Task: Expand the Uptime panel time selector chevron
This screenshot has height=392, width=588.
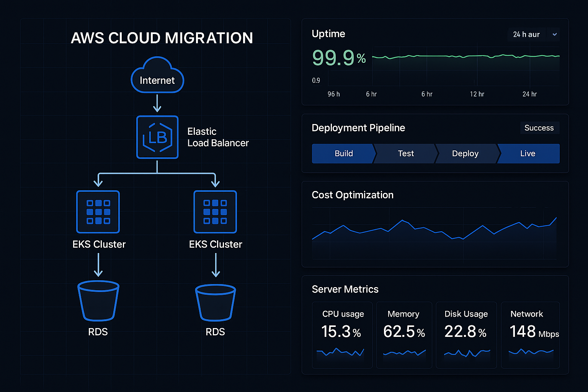Action: [x=554, y=34]
